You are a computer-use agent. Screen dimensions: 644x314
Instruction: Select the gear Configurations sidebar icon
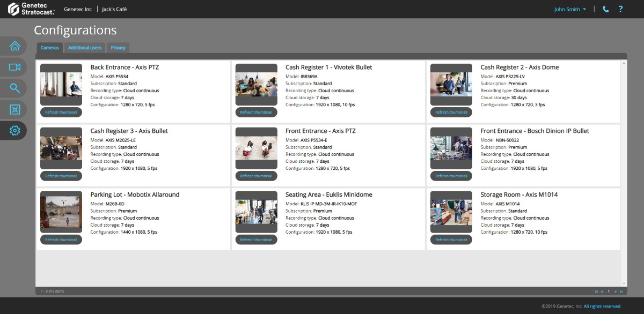point(14,130)
